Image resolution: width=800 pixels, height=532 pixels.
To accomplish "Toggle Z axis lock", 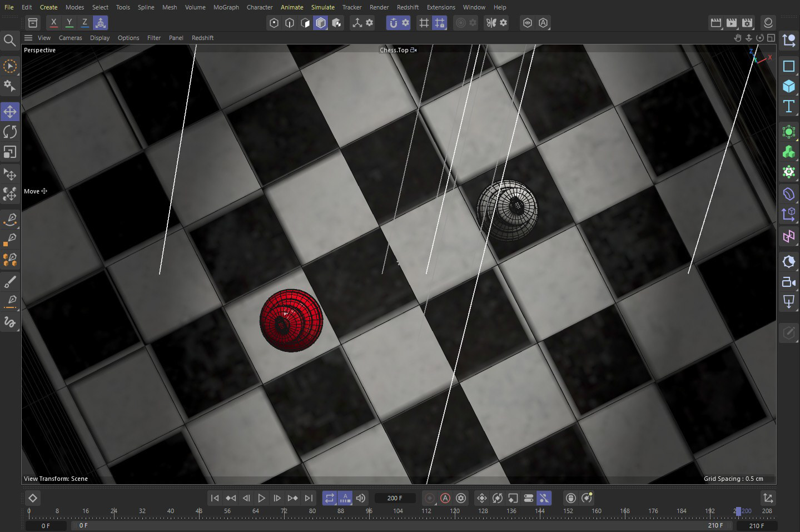I will 85,23.
